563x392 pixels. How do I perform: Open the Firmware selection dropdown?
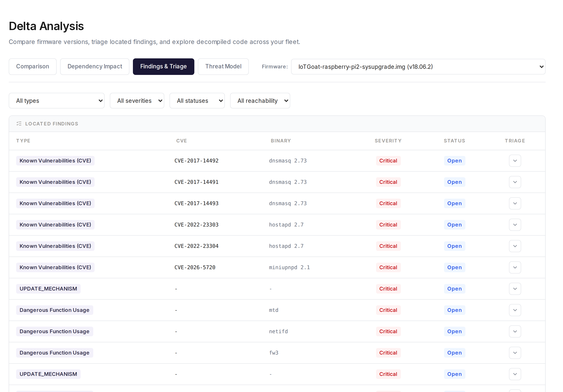[418, 67]
